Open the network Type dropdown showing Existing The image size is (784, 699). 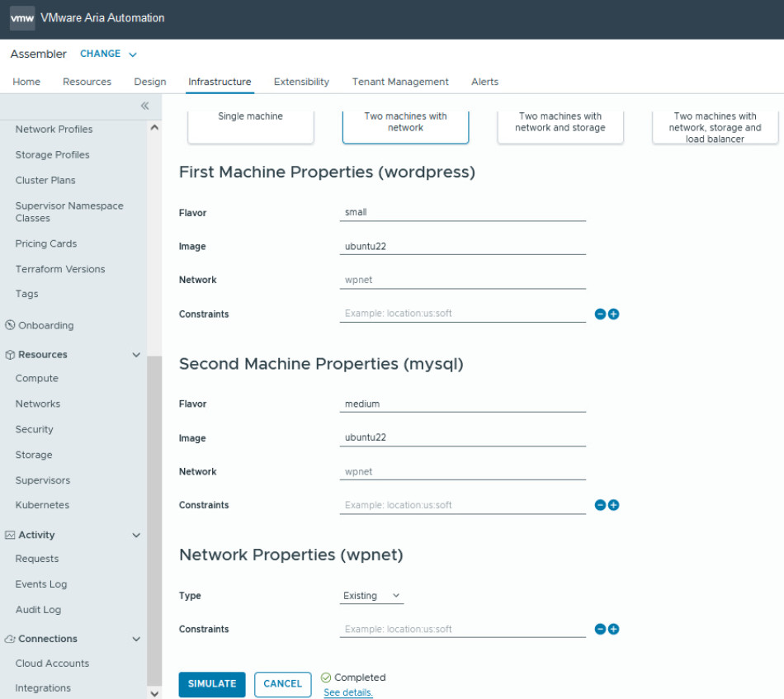[371, 596]
